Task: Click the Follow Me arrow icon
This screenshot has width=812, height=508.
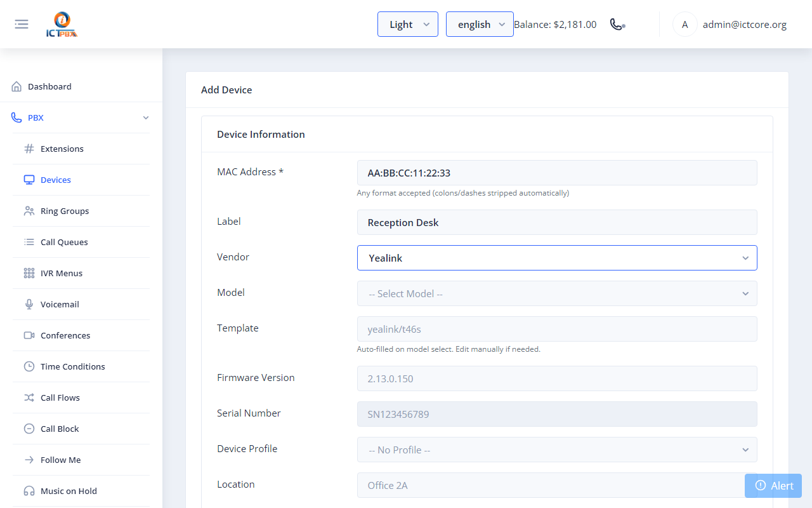Action: tap(29, 460)
